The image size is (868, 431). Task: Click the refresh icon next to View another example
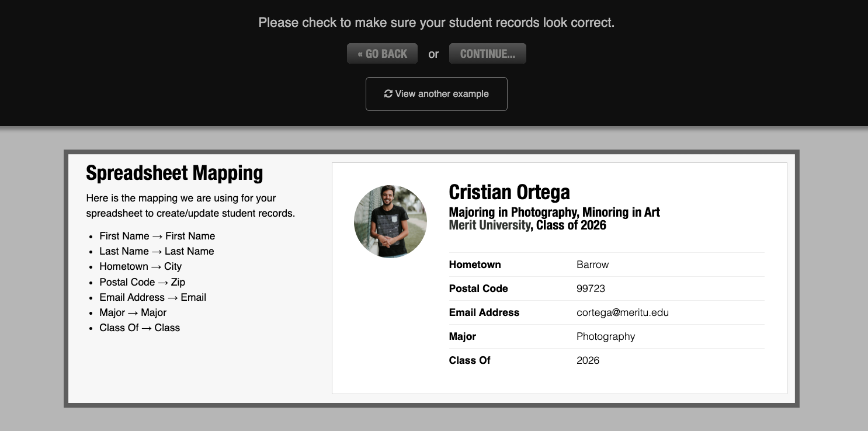pos(389,93)
